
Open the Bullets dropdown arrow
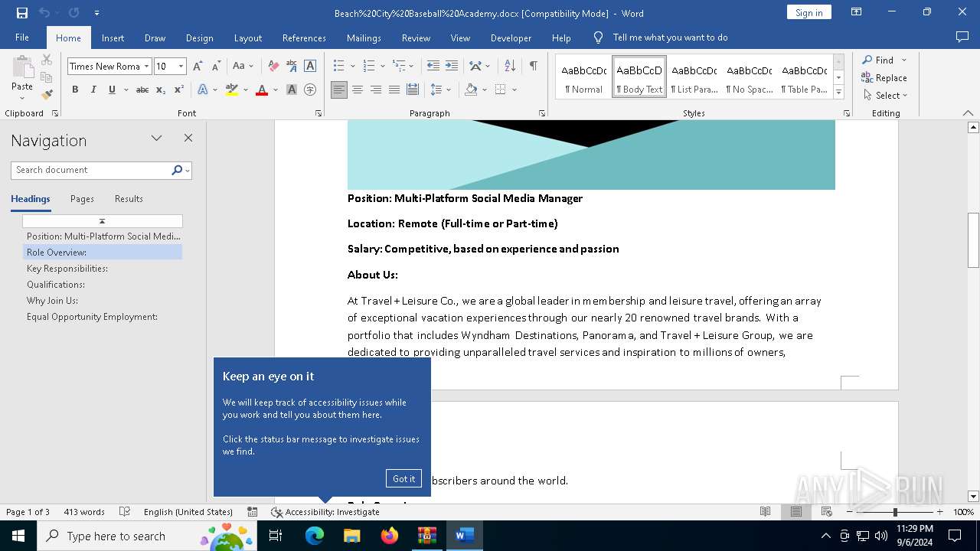tap(351, 66)
